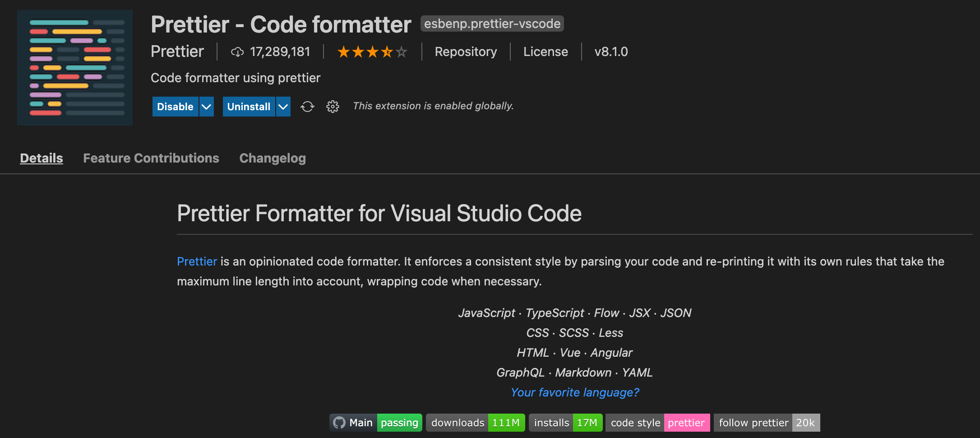Switch to the Changelog tab
Screen dimensions: 980x438
pyautogui.click(x=273, y=158)
